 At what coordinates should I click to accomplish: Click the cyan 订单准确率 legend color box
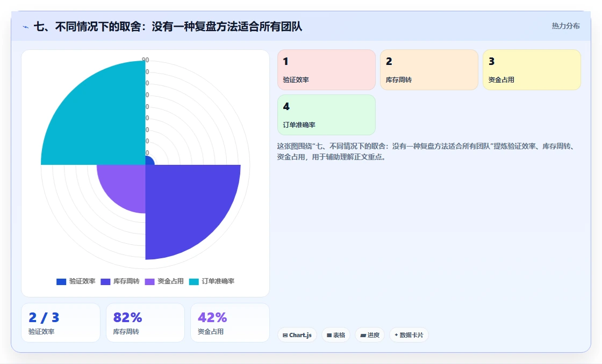pyautogui.click(x=194, y=281)
